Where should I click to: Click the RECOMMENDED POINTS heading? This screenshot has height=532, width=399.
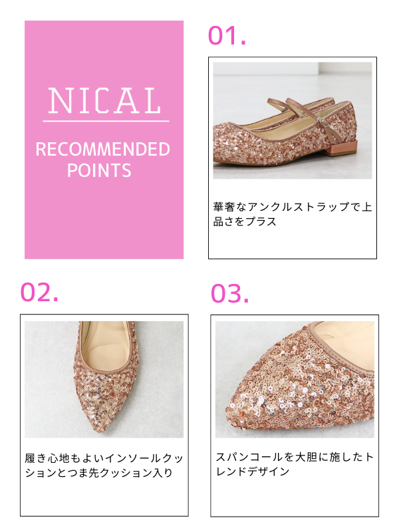click(x=103, y=160)
